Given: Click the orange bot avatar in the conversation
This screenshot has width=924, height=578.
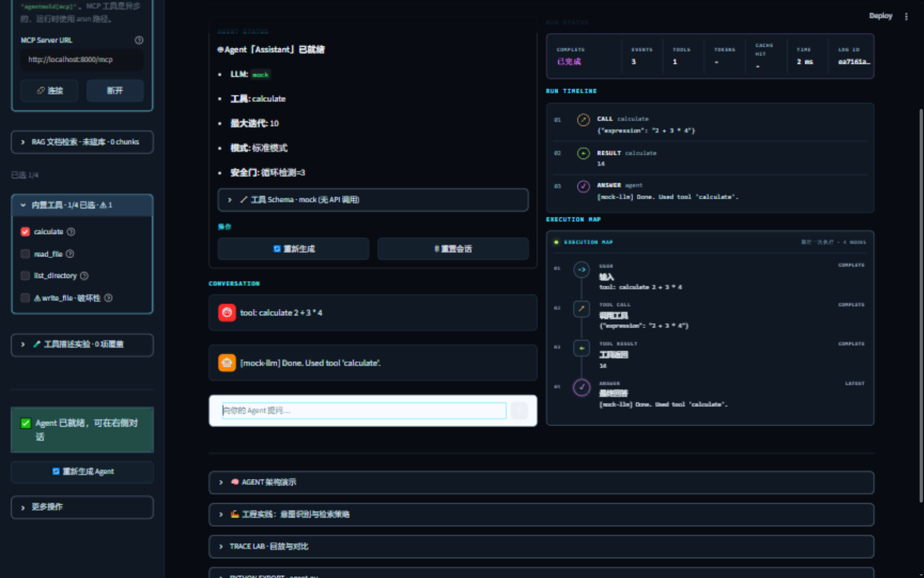Looking at the screenshot, I should pyautogui.click(x=227, y=363).
